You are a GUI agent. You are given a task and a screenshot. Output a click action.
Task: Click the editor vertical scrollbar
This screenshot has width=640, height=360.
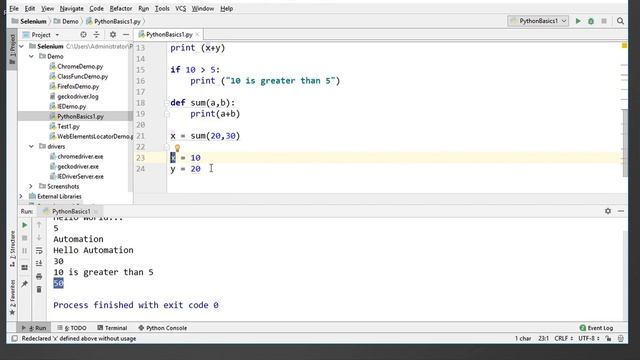pos(625,143)
